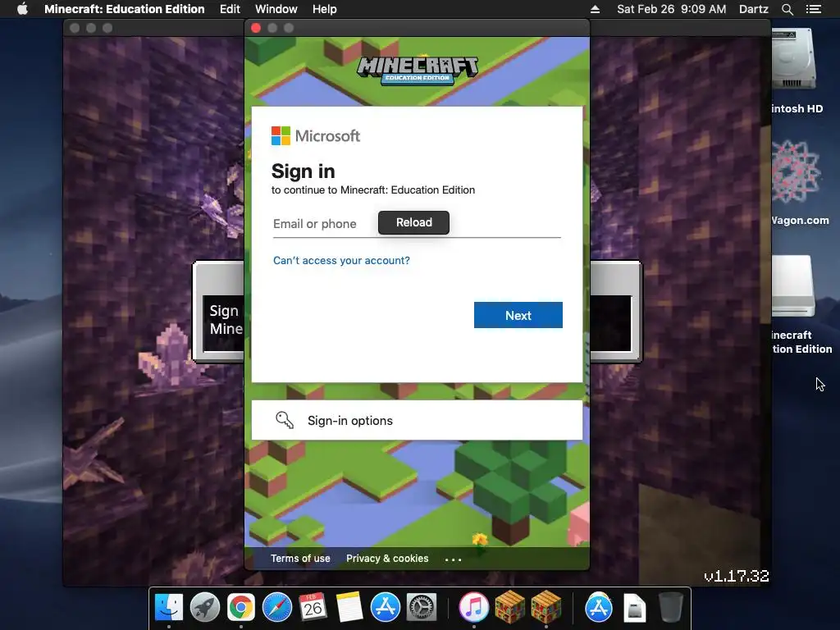Click the Microsoft logo

pos(316,136)
